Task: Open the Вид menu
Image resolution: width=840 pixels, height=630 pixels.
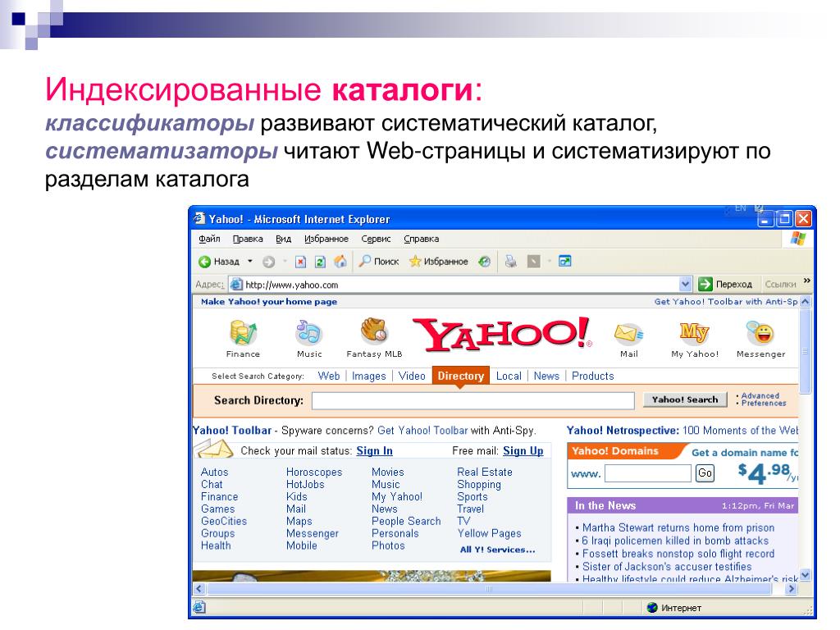Action: pos(283,239)
